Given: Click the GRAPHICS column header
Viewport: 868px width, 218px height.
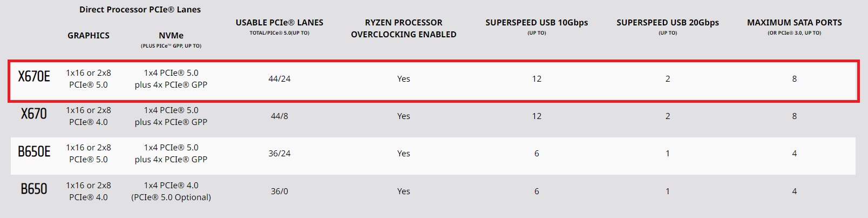Looking at the screenshot, I should [89, 35].
